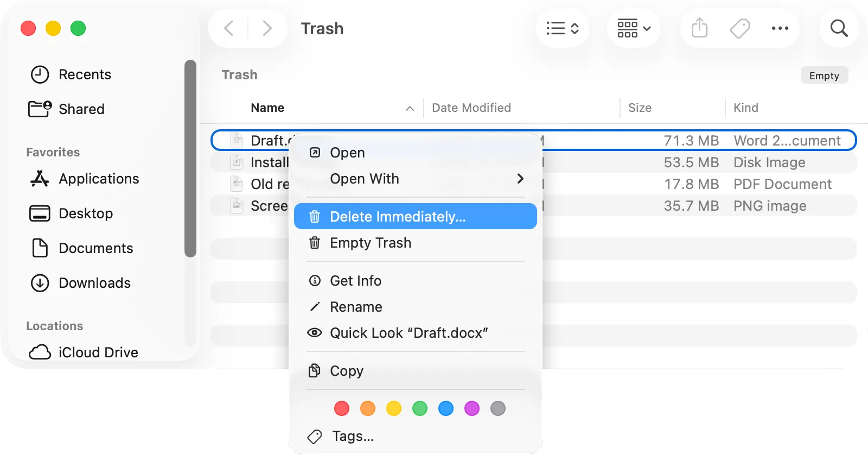
Task: Open Shared in the sidebar
Action: [x=66, y=109]
